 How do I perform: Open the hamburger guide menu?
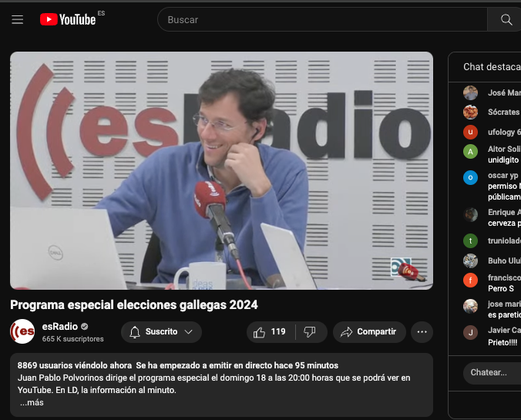tap(17, 20)
